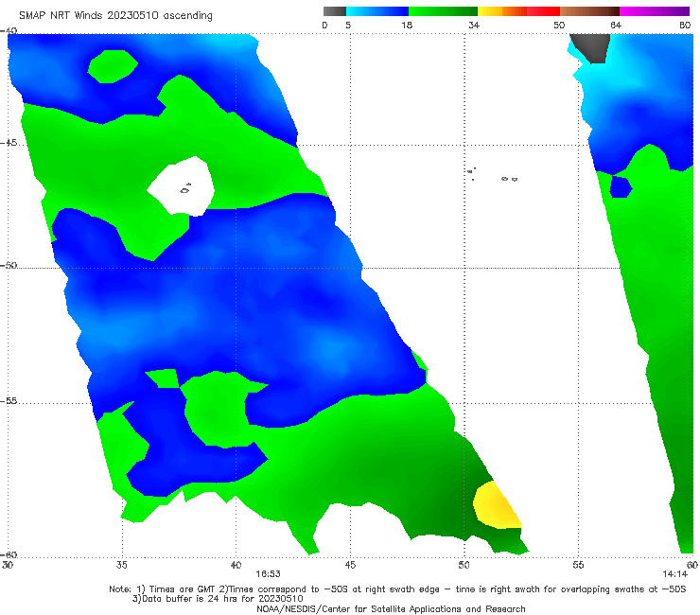Screen dimensions: 700x615
Task: Click the note line "Times are GMT"
Action: 182,589
